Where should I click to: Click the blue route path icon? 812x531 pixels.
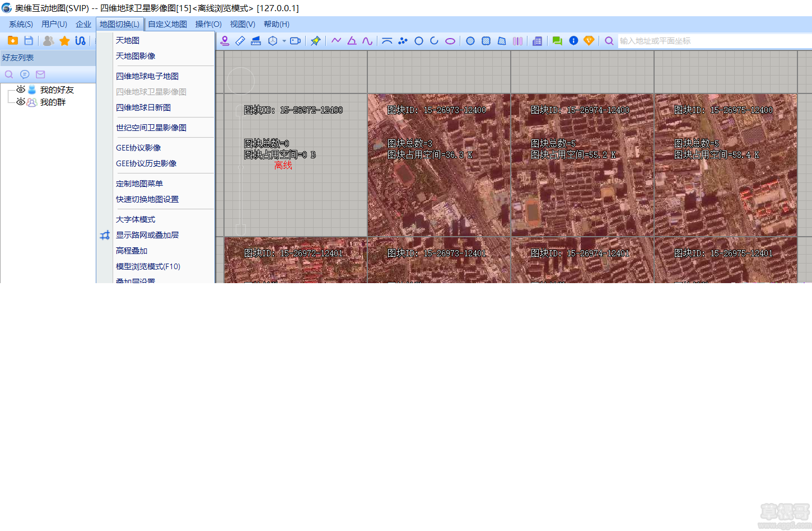pos(80,41)
